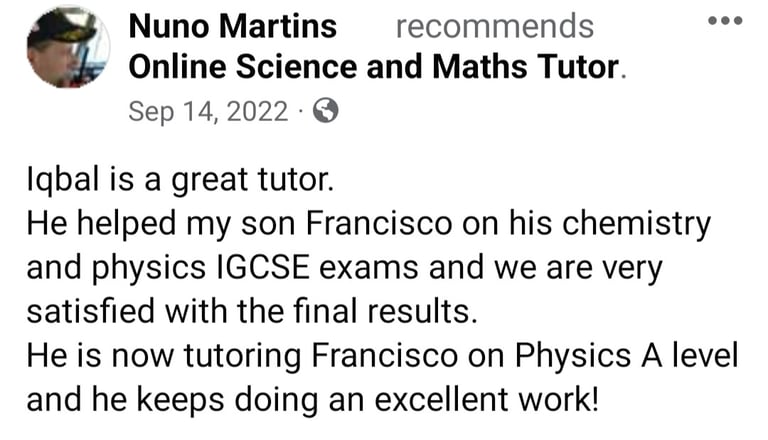Click the word "excellent" in last line

[x=442, y=400]
